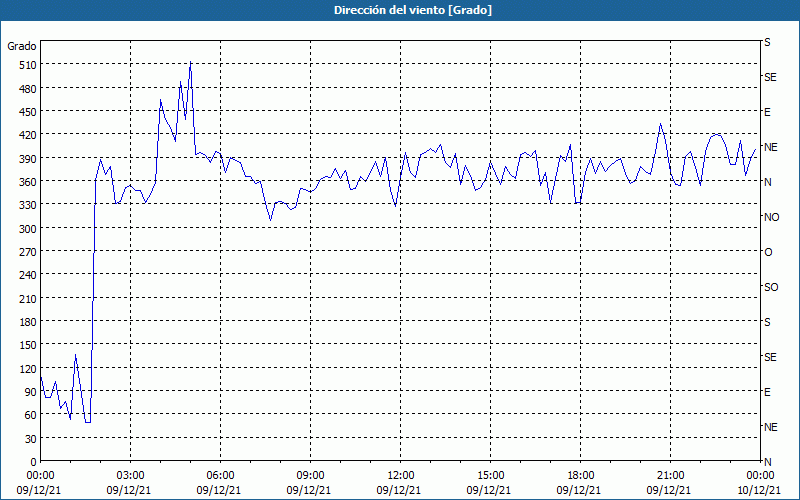The width and height of the screenshot is (800, 500).
Task: Click the 330 y-axis tick label
Action: [28, 205]
